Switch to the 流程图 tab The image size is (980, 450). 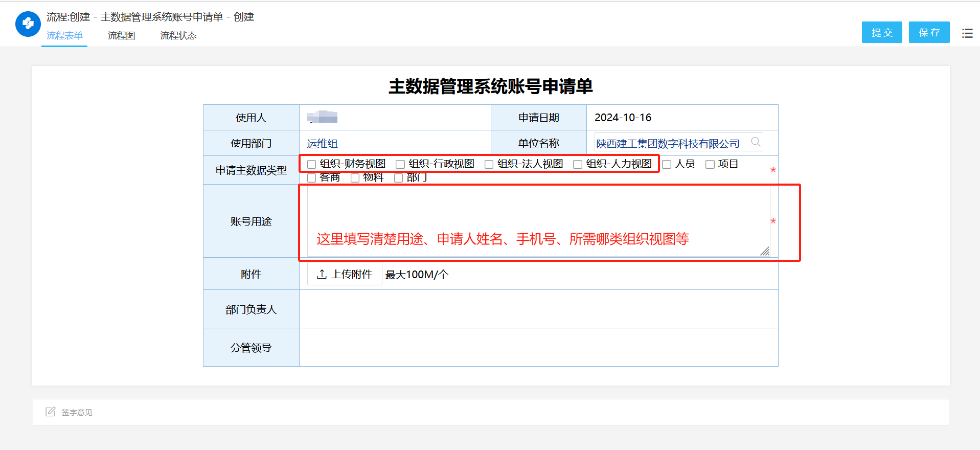tap(121, 36)
